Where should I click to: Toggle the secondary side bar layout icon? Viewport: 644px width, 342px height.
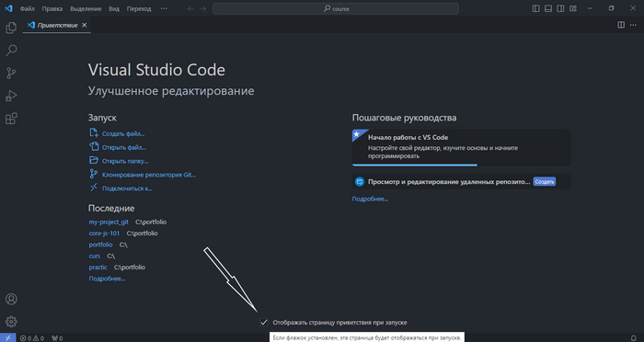click(x=560, y=8)
